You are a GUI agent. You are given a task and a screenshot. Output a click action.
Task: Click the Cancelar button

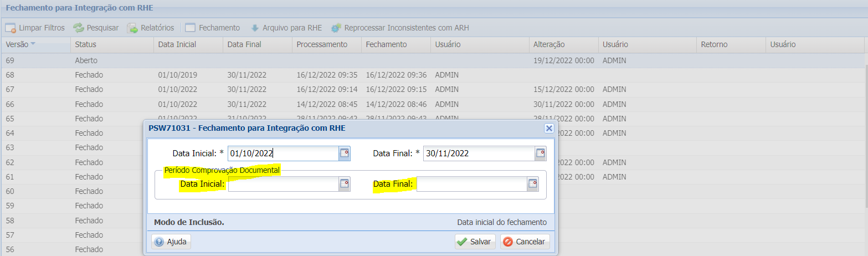[525, 242]
